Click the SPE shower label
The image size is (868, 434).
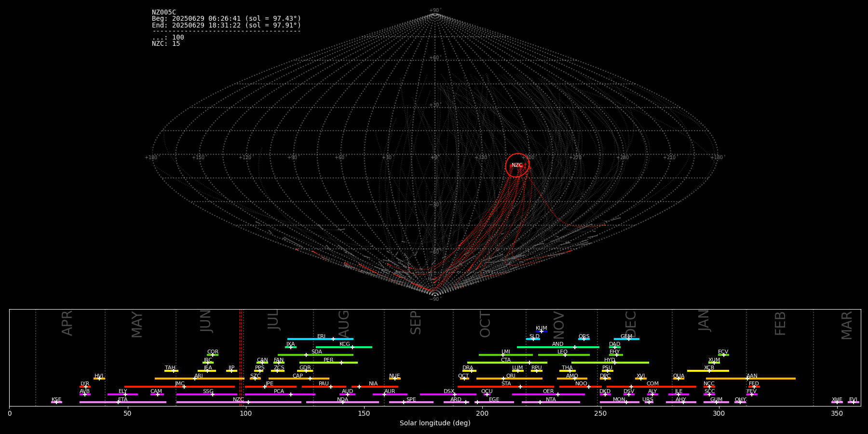(411, 400)
